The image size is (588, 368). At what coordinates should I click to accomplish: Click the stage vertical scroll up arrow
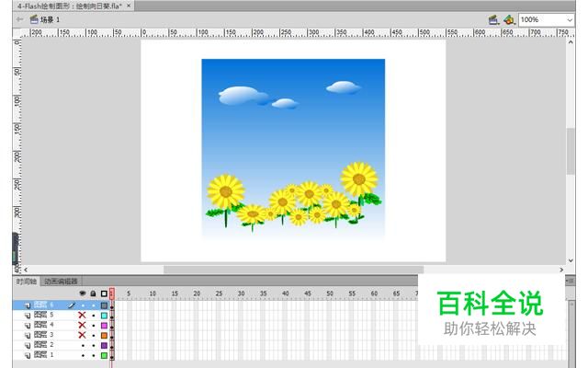571,42
